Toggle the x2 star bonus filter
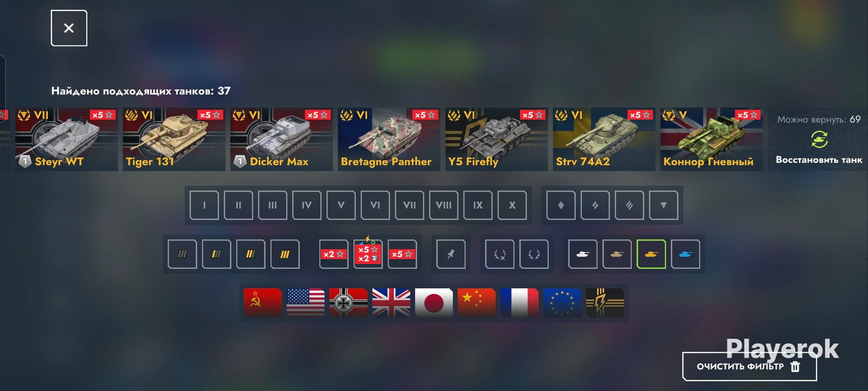Image resolution: width=868 pixels, height=391 pixels. [x=334, y=254]
